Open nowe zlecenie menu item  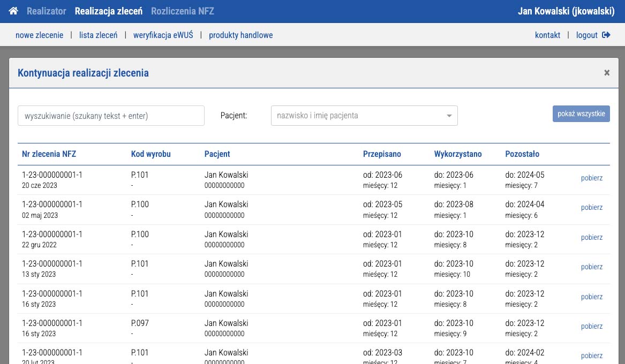pyautogui.click(x=39, y=35)
